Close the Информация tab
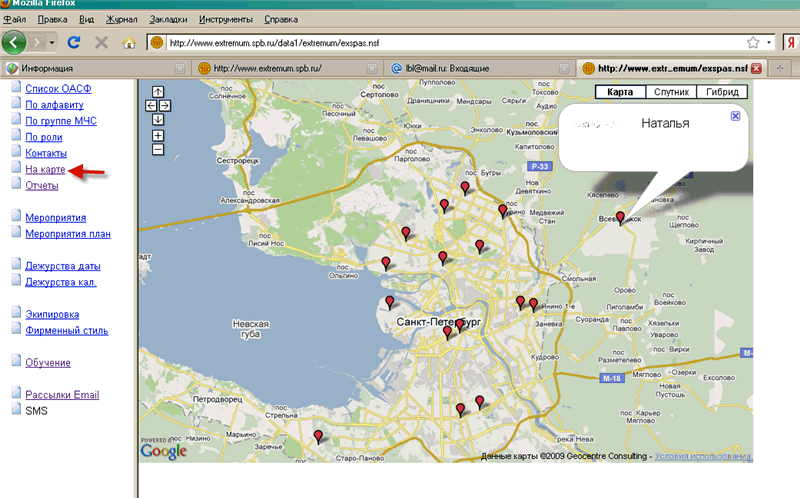 coord(180,68)
